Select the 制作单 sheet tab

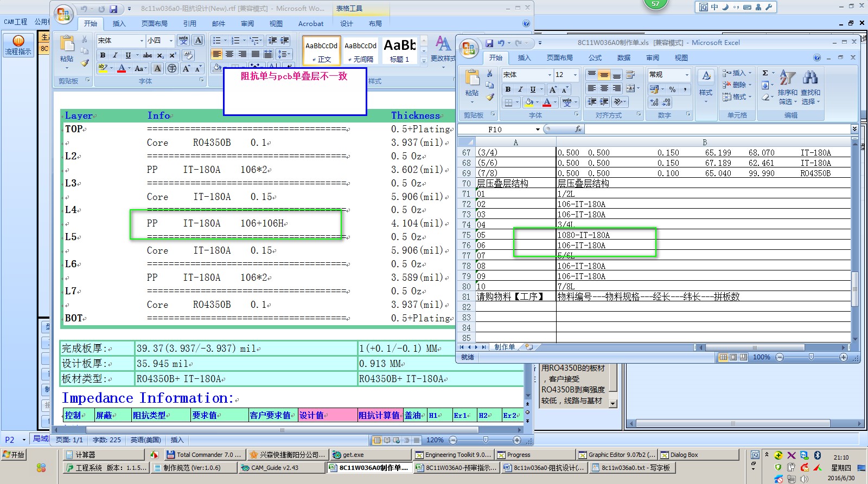pos(505,347)
